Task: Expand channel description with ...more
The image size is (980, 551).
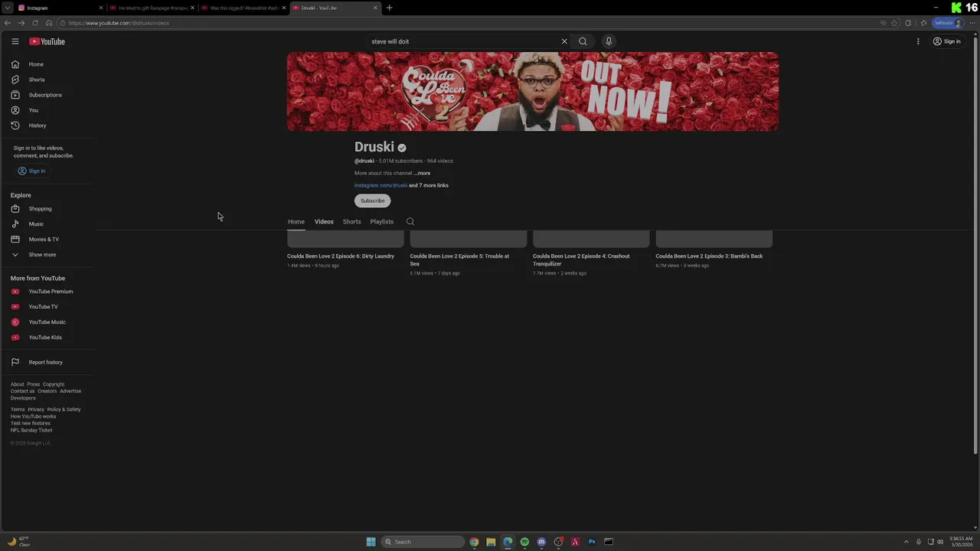Action: (x=423, y=173)
